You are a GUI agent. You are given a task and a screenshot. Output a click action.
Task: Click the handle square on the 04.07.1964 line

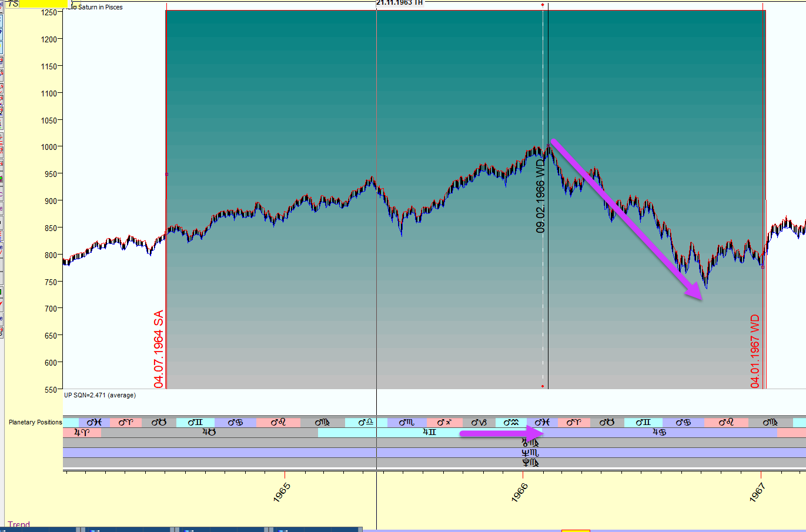click(166, 174)
